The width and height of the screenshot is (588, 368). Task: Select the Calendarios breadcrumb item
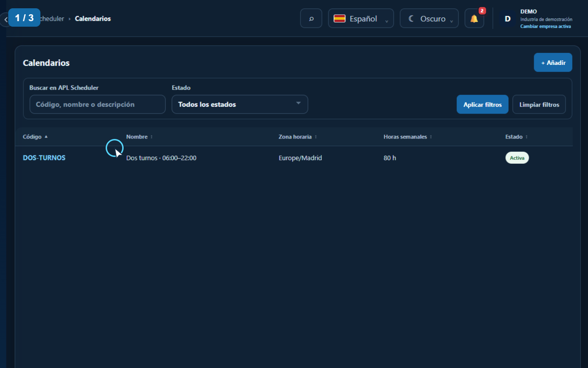93,19
